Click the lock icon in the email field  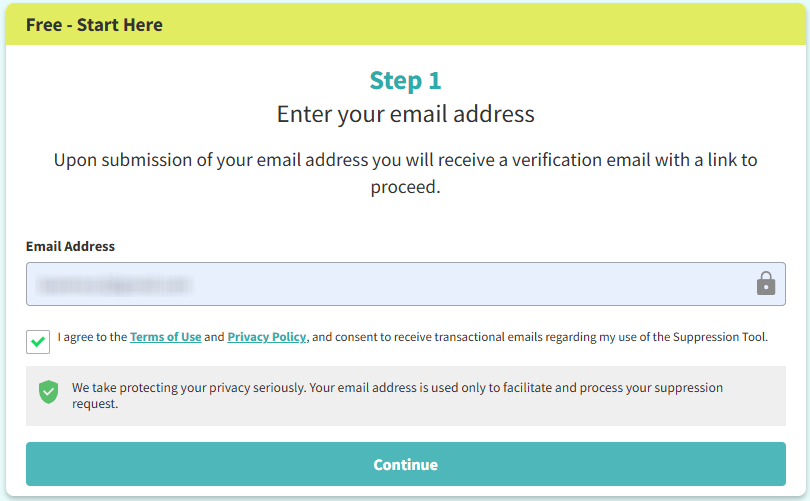point(766,284)
